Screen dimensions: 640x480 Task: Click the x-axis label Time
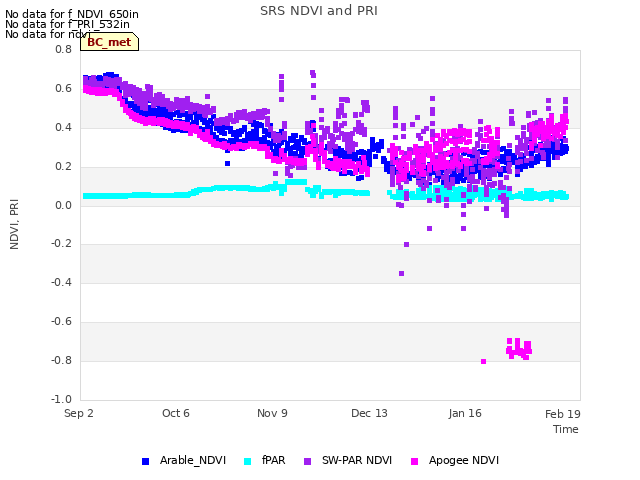click(566, 429)
